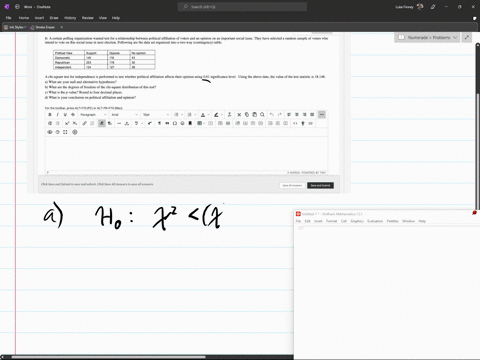Toggle superscript in the editor toolbar

click(x=67, y=123)
